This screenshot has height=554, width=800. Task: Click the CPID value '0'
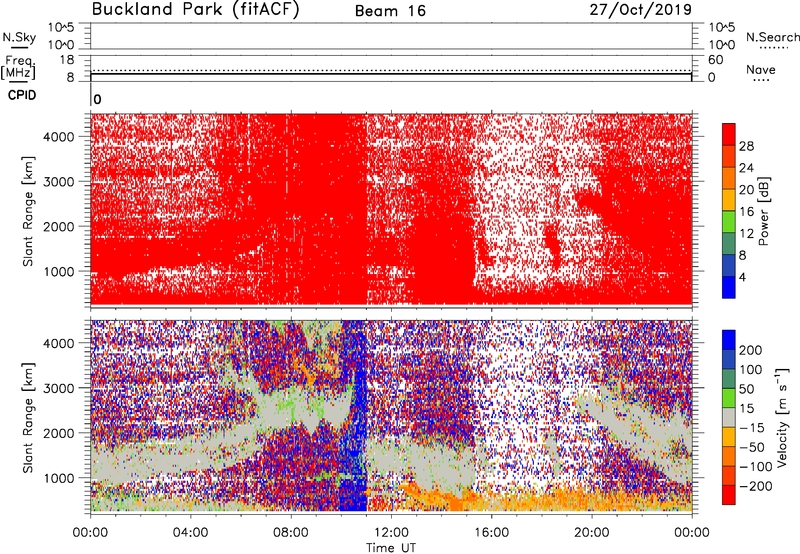pyautogui.click(x=97, y=99)
